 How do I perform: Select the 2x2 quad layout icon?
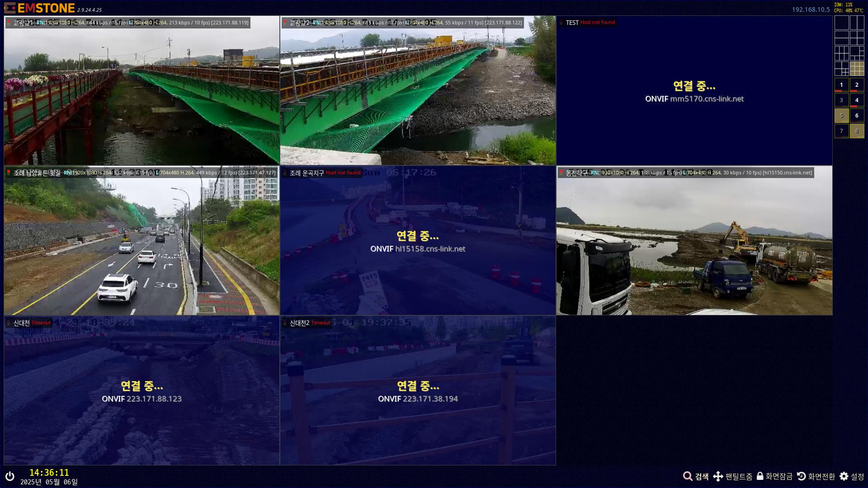click(x=857, y=38)
